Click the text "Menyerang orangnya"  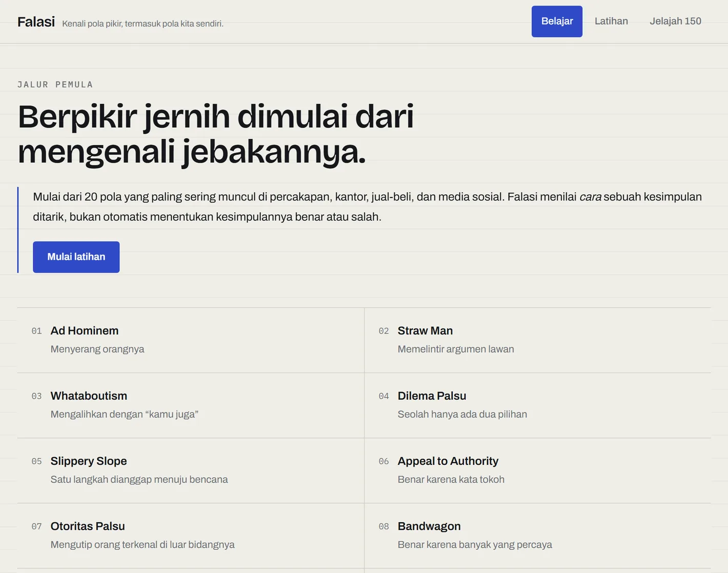tap(97, 349)
